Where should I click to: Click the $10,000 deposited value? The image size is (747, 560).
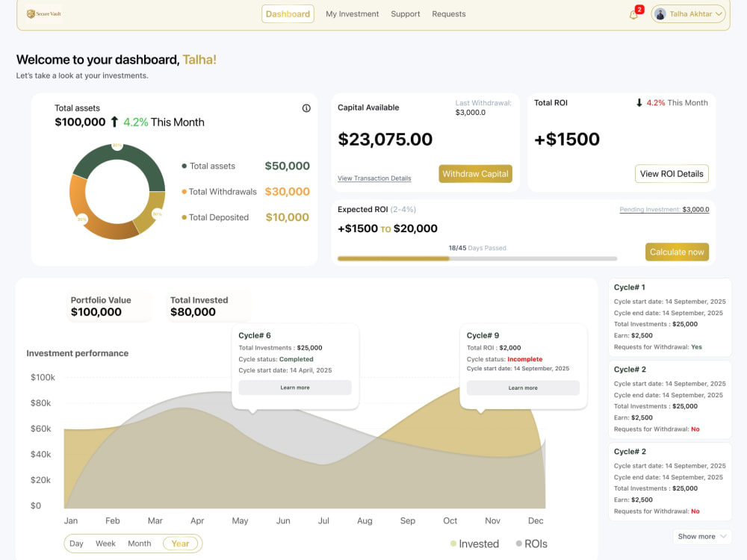pos(288,217)
